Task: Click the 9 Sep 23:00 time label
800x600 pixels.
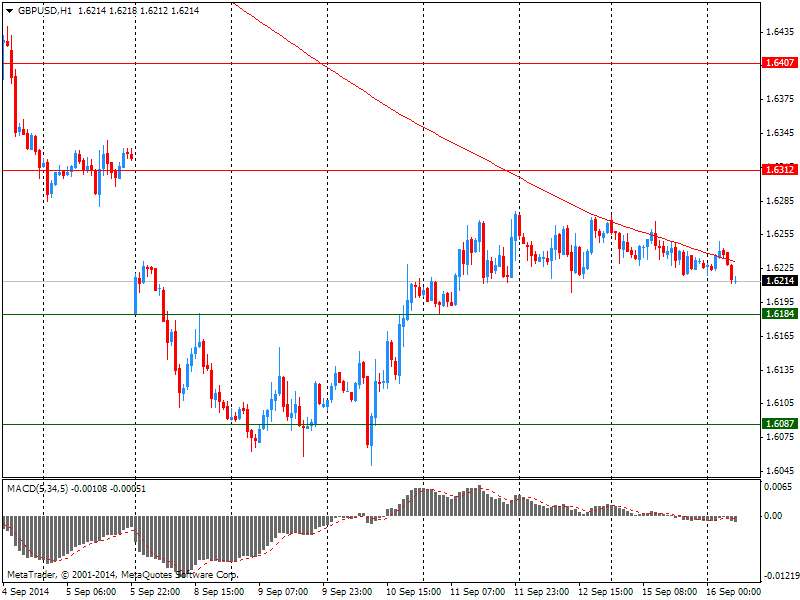Action: tap(347, 592)
